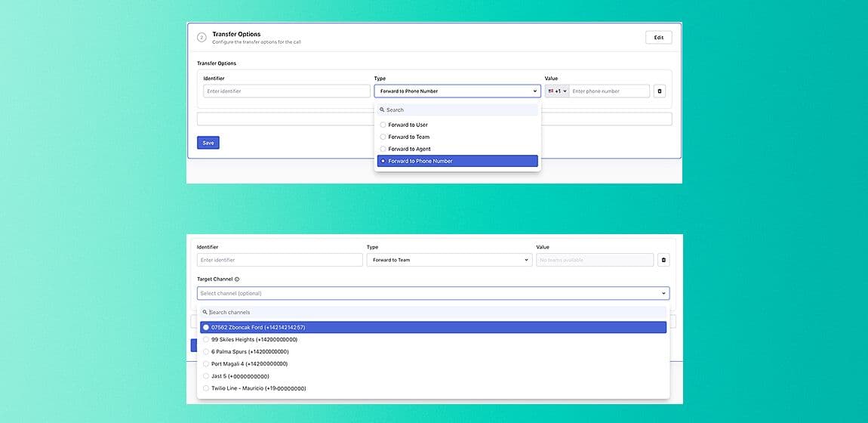868x423 pixels.
Task: Select channel 07562 Zboncak Ford
Action: (433, 327)
